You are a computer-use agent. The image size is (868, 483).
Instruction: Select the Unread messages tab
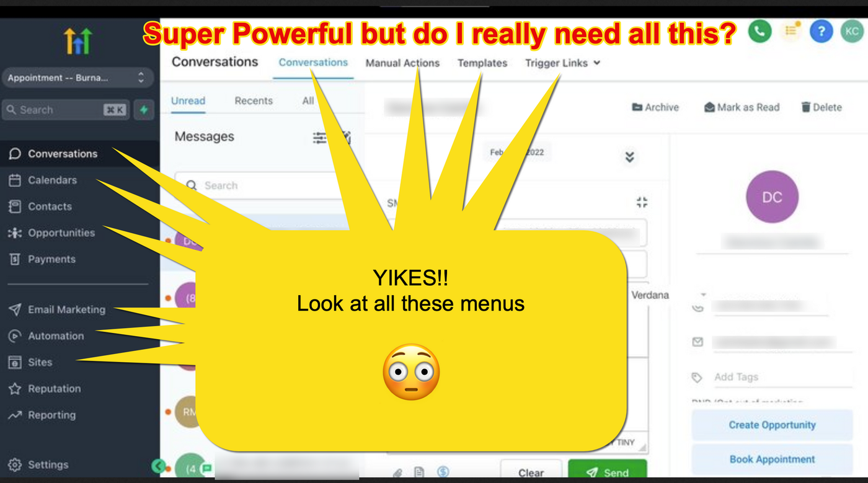(x=188, y=101)
